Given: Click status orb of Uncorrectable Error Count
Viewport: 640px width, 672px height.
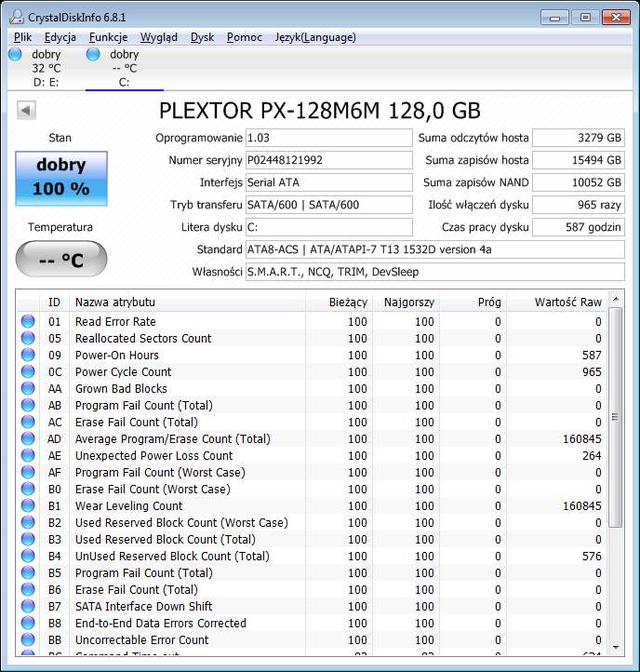Looking at the screenshot, I should (x=28, y=639).
